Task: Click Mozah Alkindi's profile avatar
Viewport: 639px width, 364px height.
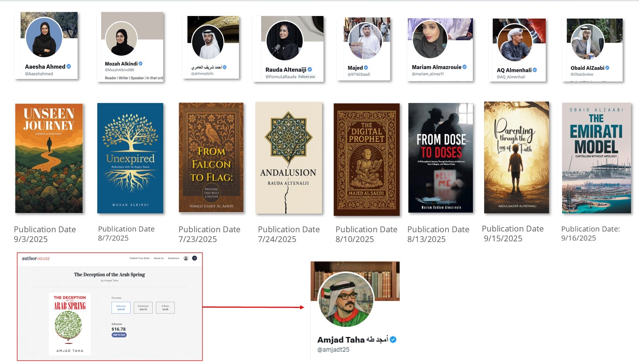Action: pos(121,38)
